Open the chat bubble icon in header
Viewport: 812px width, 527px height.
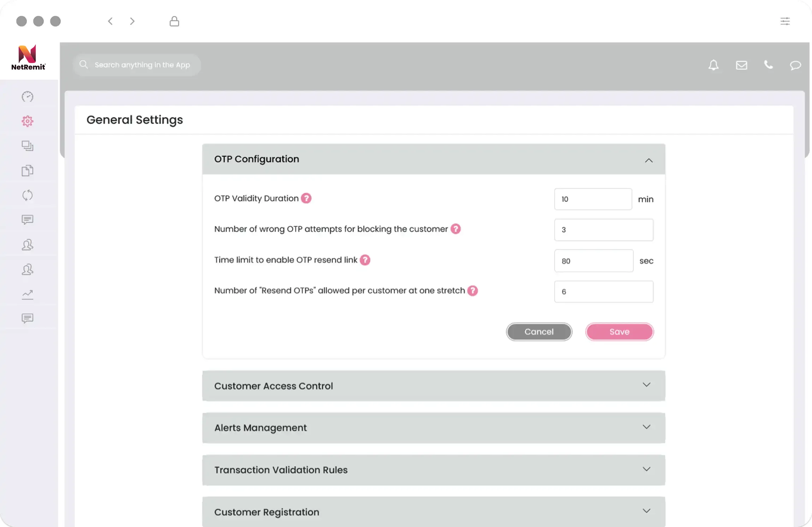(x=795, y=65)
